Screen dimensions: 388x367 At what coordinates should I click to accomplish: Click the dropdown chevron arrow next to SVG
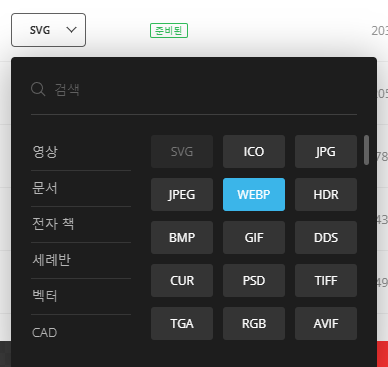(x=71, y=30)
